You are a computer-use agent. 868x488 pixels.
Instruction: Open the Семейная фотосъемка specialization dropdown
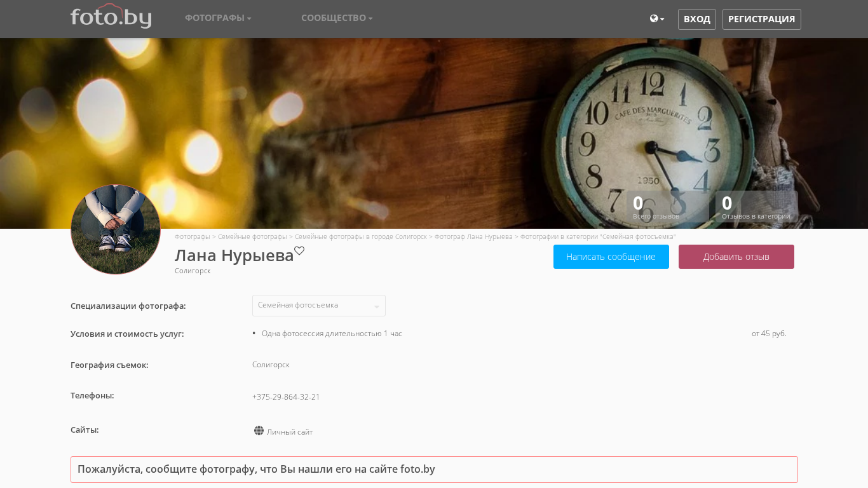[x=318, y=306]
